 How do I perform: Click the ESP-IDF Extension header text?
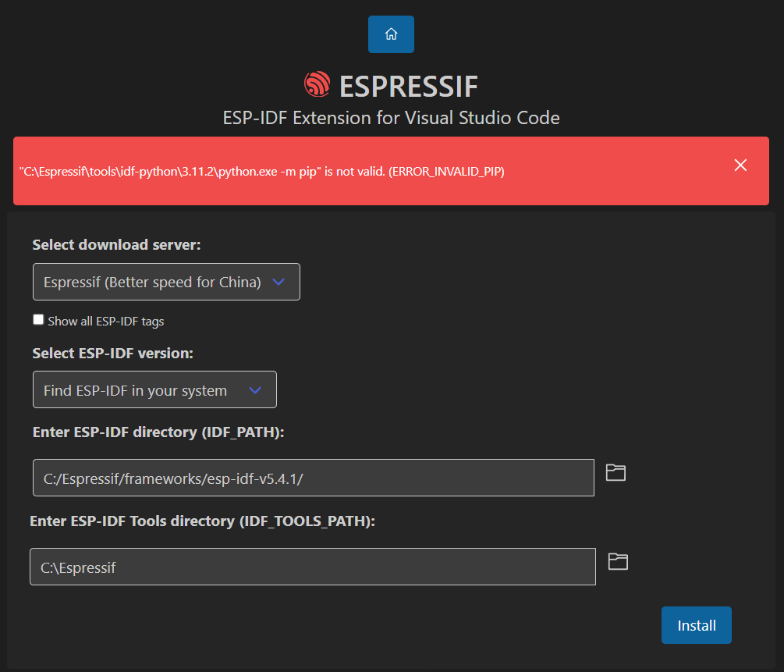pyautogui.click(x=390, y=118)
